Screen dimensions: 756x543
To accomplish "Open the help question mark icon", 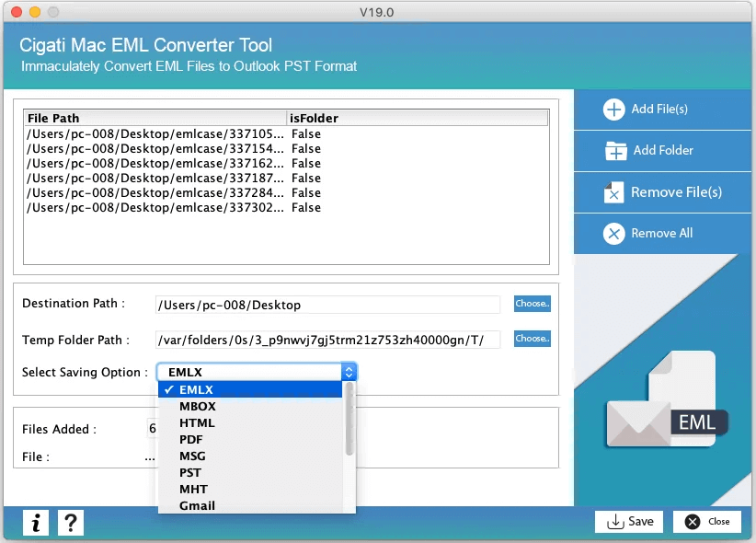I will coord(71,523).
